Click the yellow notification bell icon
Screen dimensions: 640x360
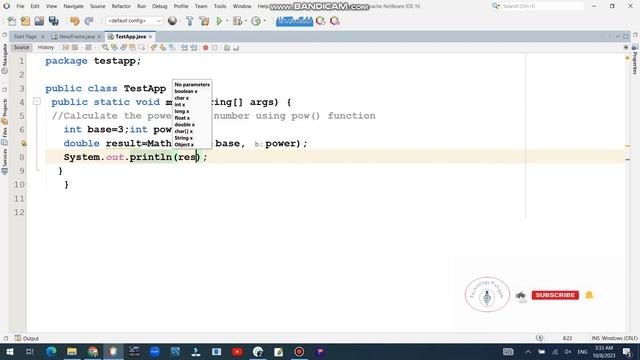589,295
